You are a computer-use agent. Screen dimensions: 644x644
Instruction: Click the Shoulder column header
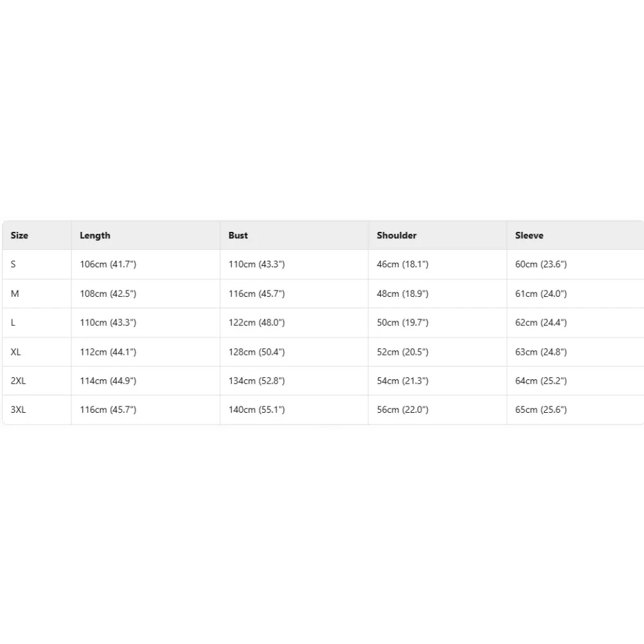click(x=396, y=236)
